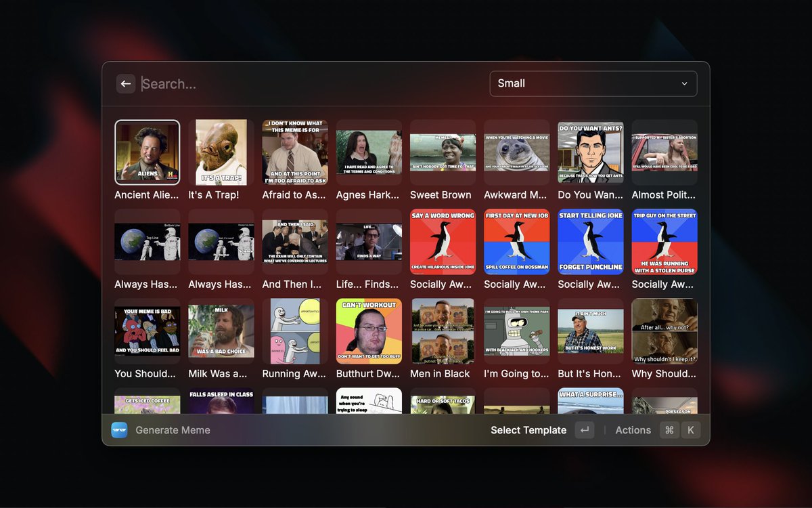This screenshot has height=508, width=812.
Task: Click Select Template in the footer
Action: 528,430
